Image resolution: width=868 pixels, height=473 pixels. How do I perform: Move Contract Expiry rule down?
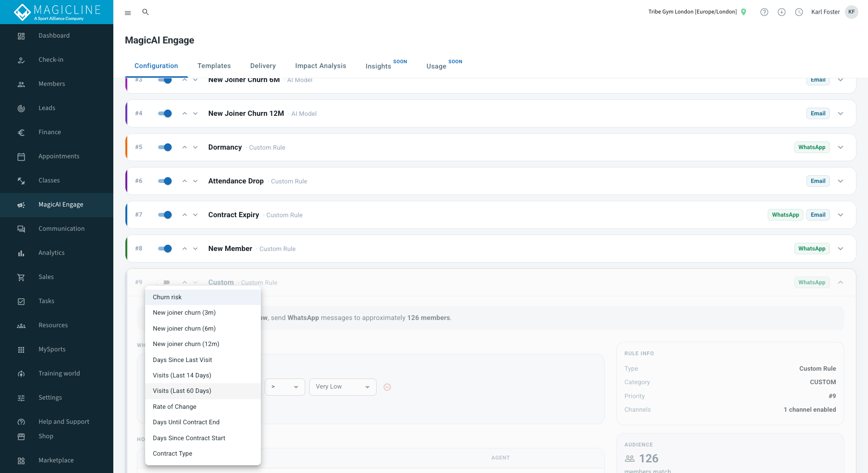click(x=195, y=215)
